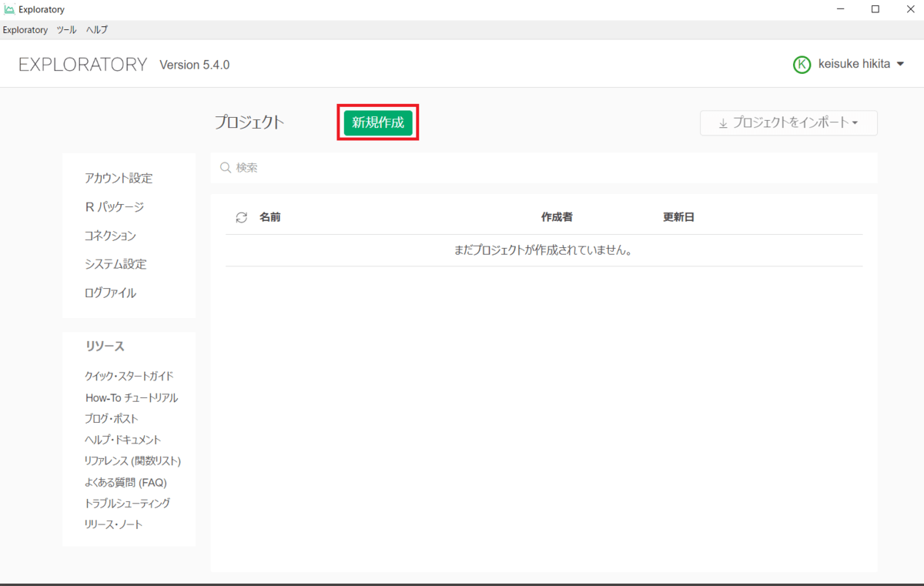
Task: Click the download arrow icon on import button
Action: 722,123
